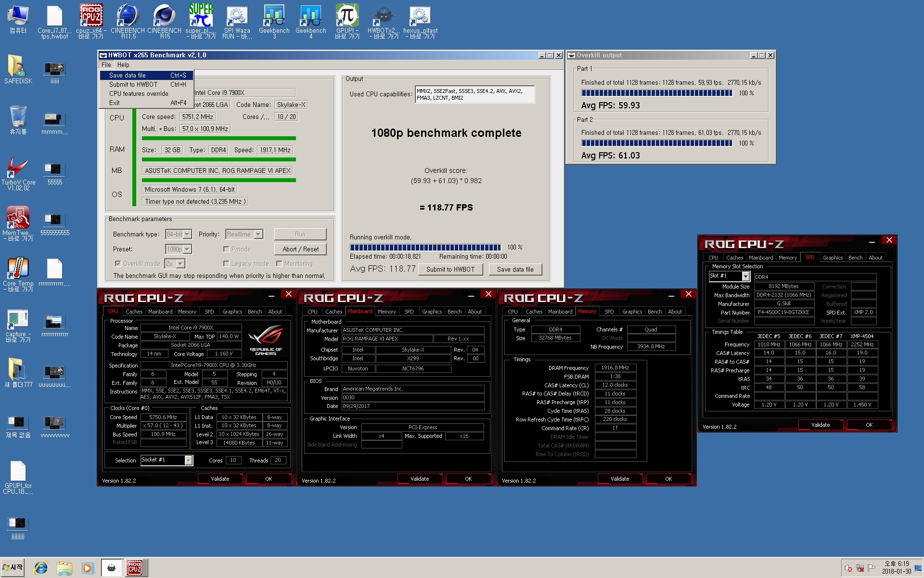924x578 pixels.
Task: Click Save data file button in Output
Action: [515, 269]
